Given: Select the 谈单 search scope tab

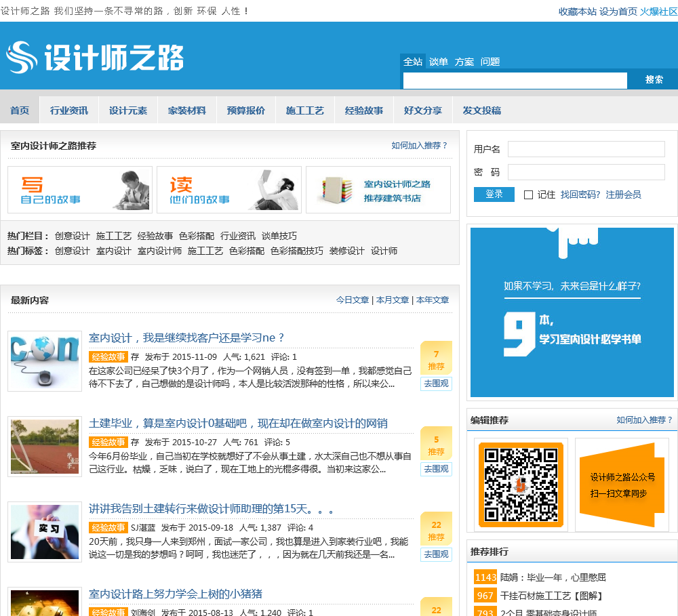Looking at the screenshot, I should point(439,62).
